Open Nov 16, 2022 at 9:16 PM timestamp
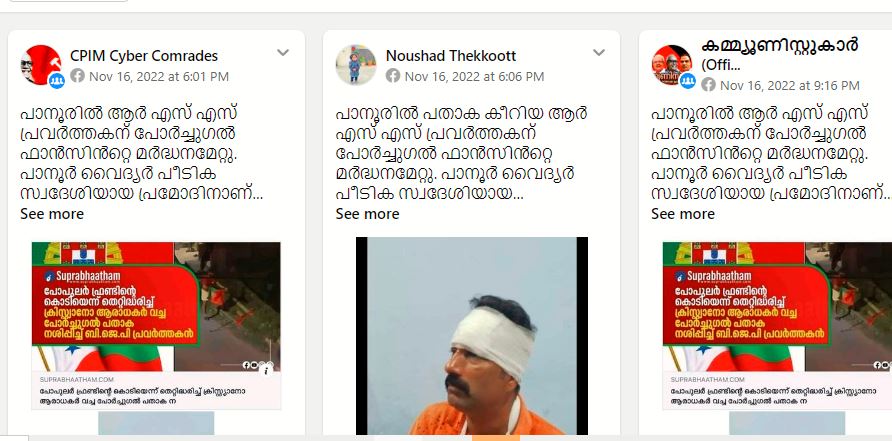 [x=790, y=85]
